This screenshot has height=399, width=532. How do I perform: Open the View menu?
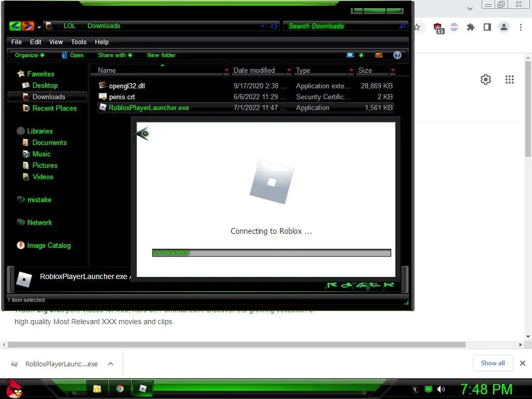[56, 42]
